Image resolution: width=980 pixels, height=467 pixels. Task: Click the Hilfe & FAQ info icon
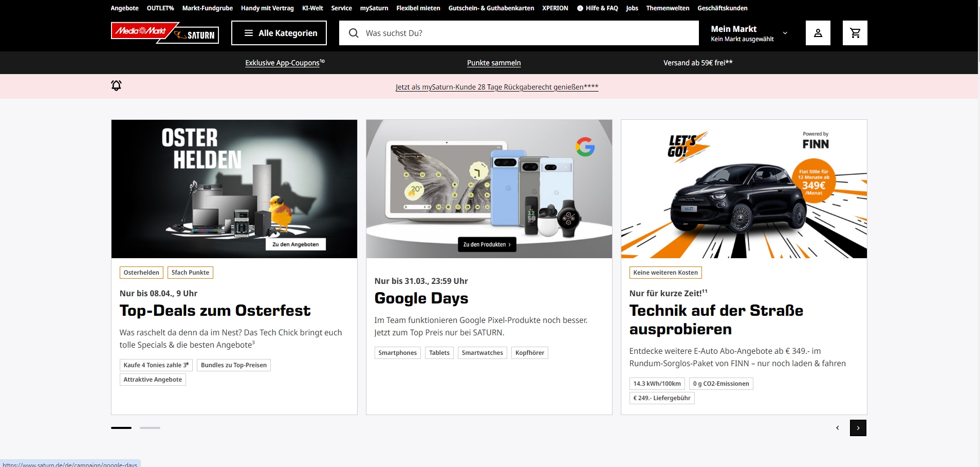580,8
